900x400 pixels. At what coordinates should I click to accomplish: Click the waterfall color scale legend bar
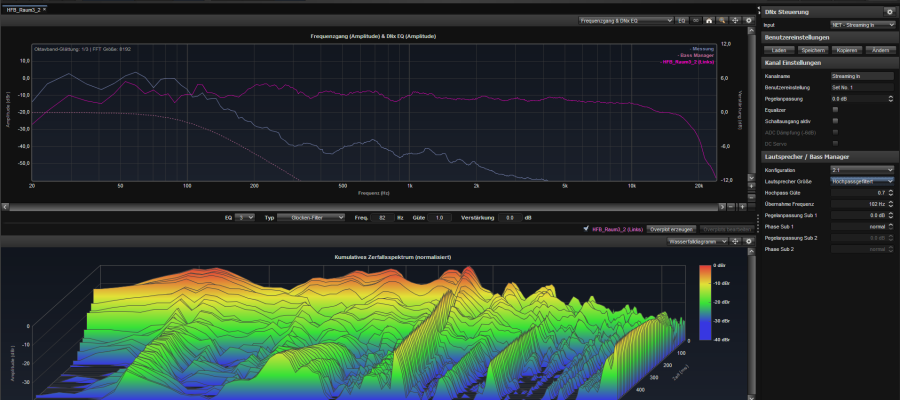click(x=707, y=302)
